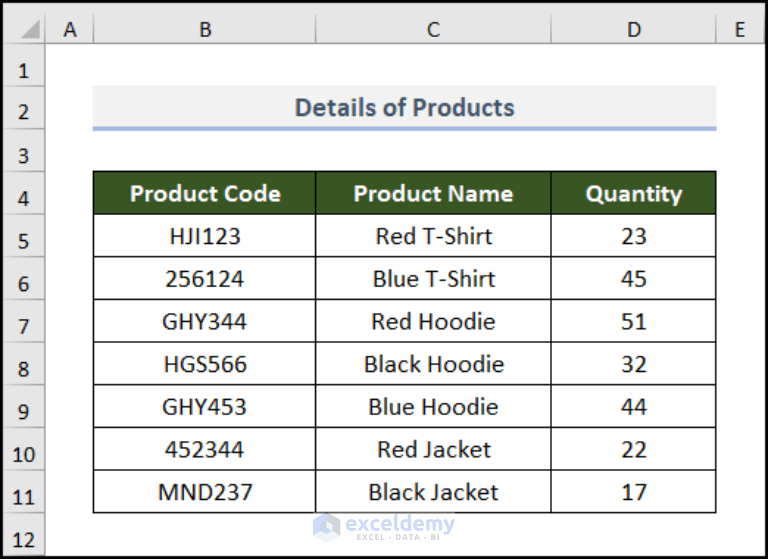Image resolution: width=768 pixels, height=559 pixels.
Task: Click quantity 32 for Black Hoodie
Action: (x=633, y=364)
